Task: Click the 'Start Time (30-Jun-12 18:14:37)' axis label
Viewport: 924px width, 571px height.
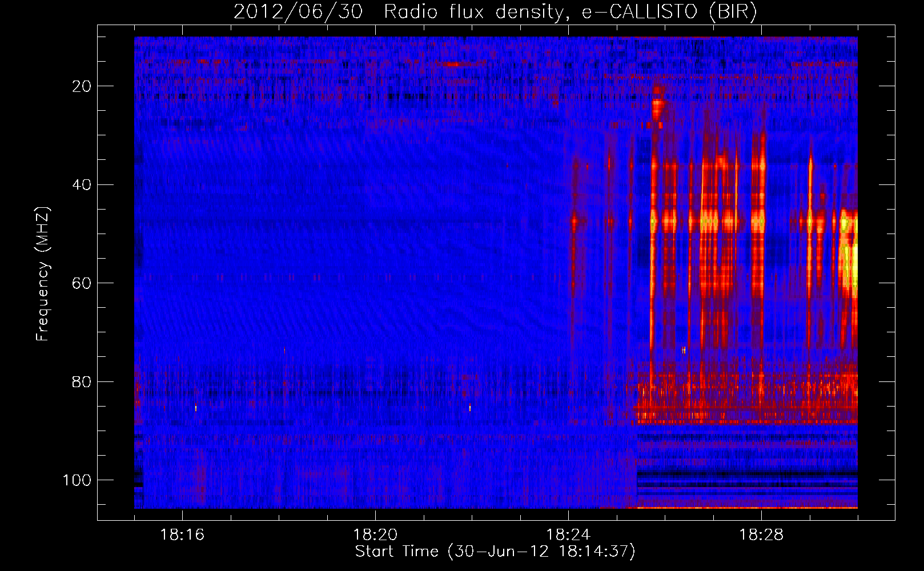Action: pyautogui.click(x=495, y=552)
